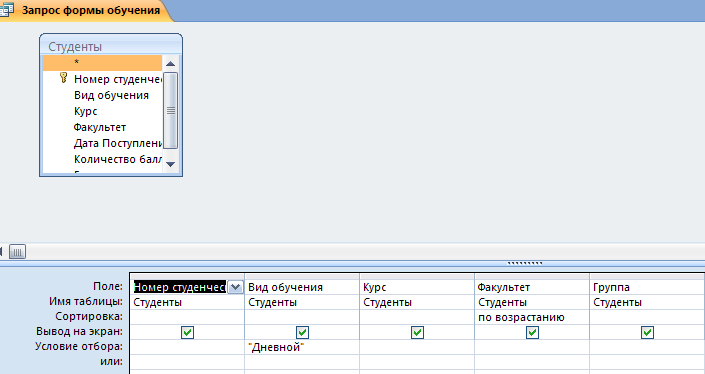The image size is (705, 374).
Task: Click the 'Имя таблицы:' row label
Action: [x=85, y=301]
